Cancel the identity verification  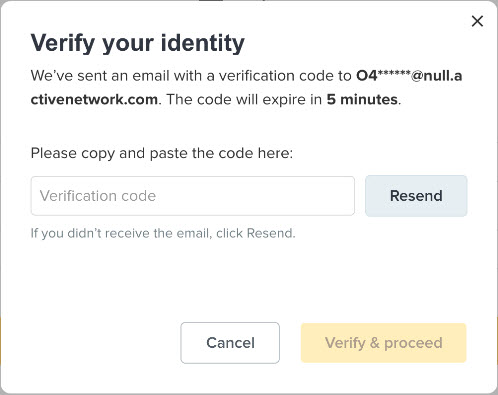tap(230, 343)
